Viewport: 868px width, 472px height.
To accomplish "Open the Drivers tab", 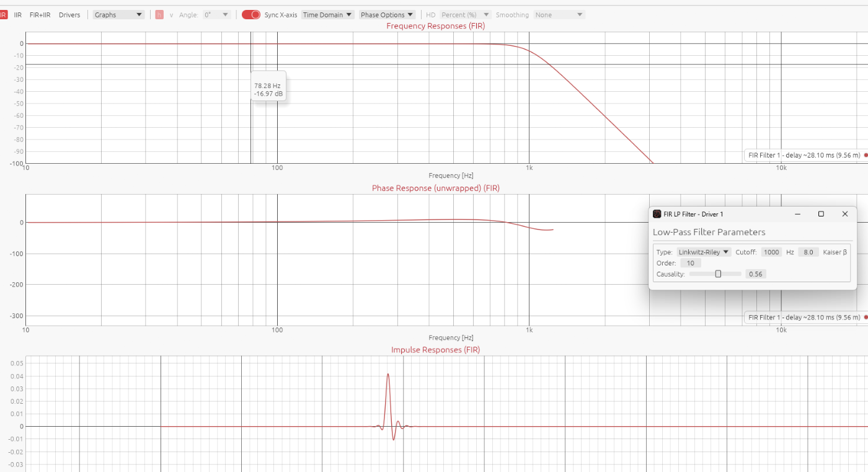I will coord(69,15).
